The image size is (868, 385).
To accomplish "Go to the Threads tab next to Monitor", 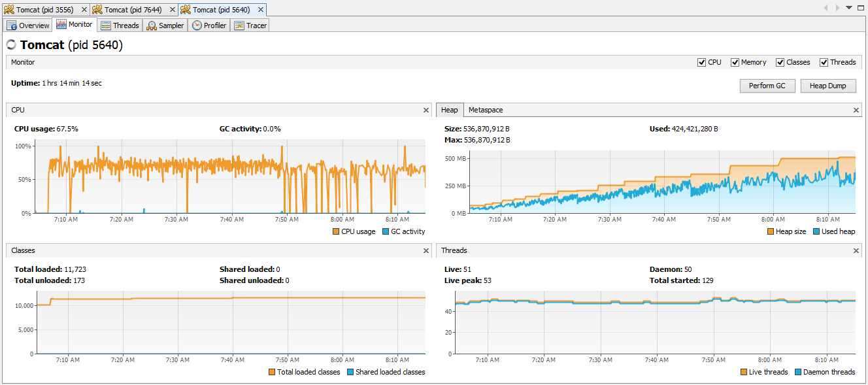I will point(120,25).
